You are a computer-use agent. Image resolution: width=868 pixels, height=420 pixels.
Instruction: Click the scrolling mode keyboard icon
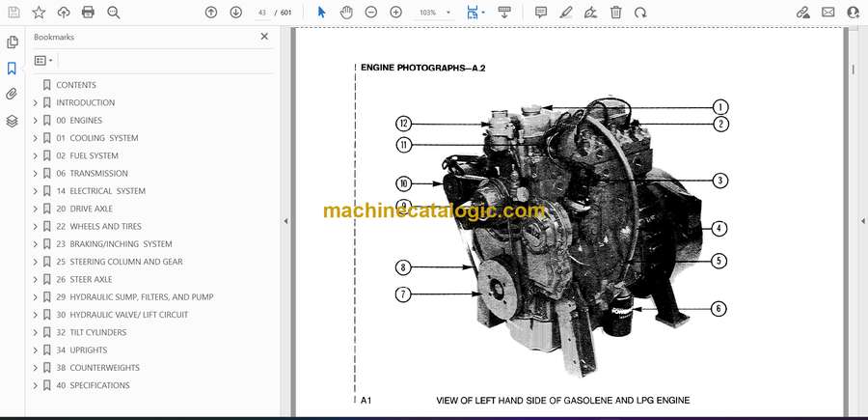pos(503,13)
